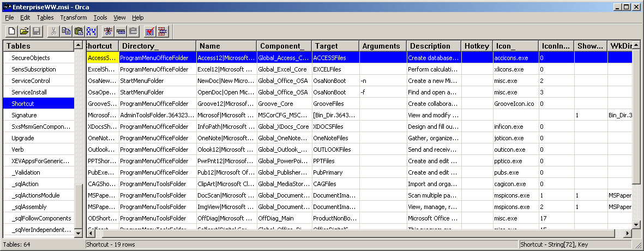Click the -n arguments cell
Screen dimensions: 644x251
tap(383, 81)
